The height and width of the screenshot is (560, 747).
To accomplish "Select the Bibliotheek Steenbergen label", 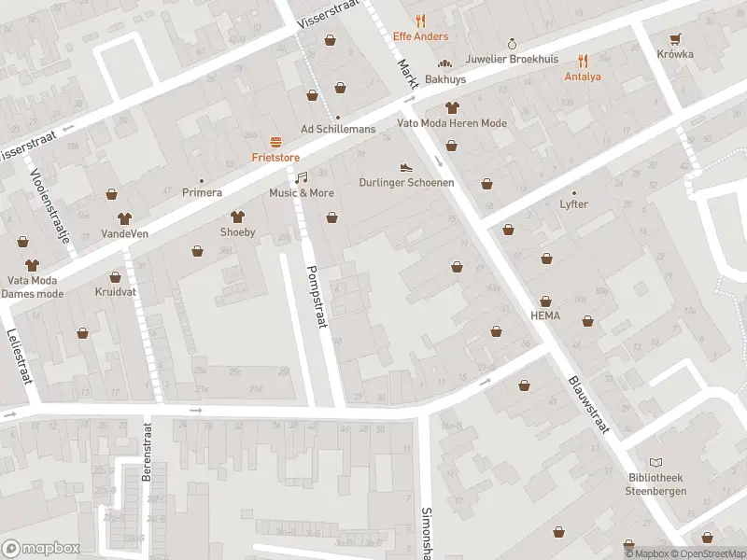I will [655, 484].
